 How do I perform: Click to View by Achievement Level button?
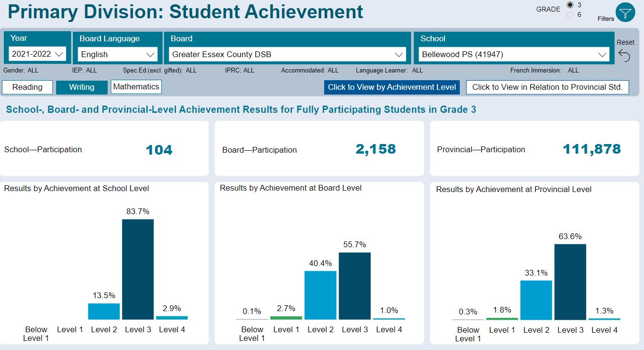[x=392, y=87]
